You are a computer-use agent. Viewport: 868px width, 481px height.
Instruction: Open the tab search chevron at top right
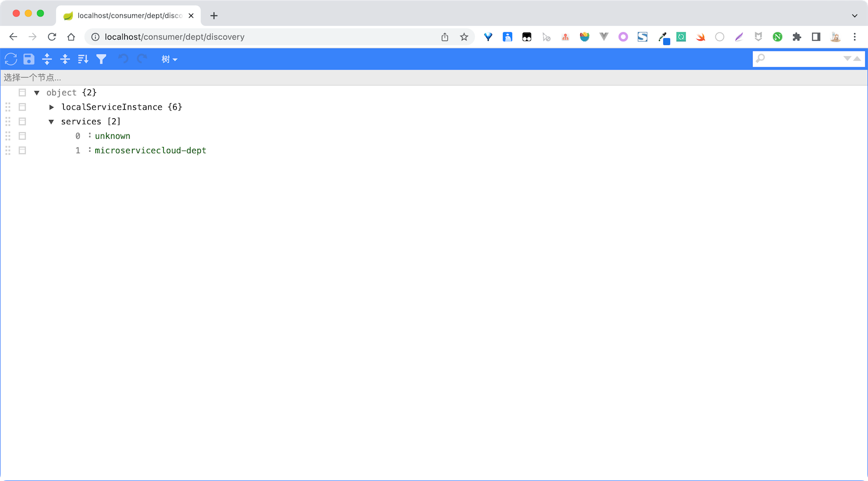point(855,16)
